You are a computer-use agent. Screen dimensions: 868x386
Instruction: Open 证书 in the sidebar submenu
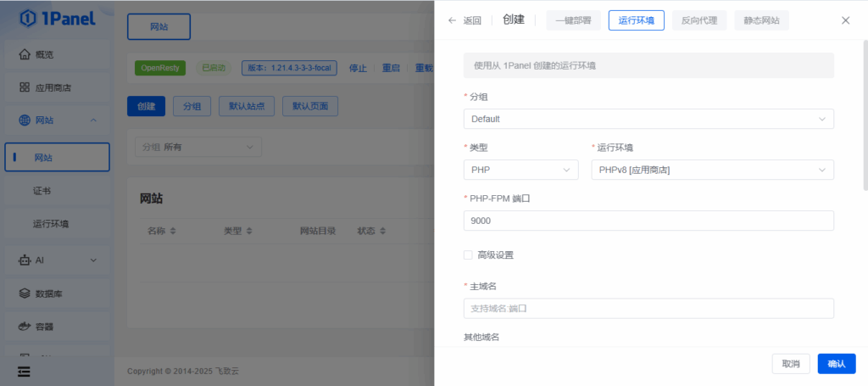42,191
